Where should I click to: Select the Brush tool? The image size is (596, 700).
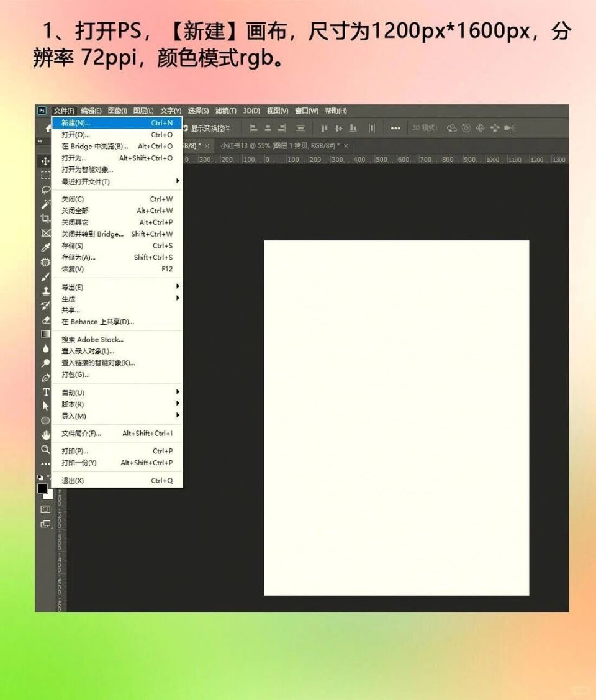click(44, 276)
